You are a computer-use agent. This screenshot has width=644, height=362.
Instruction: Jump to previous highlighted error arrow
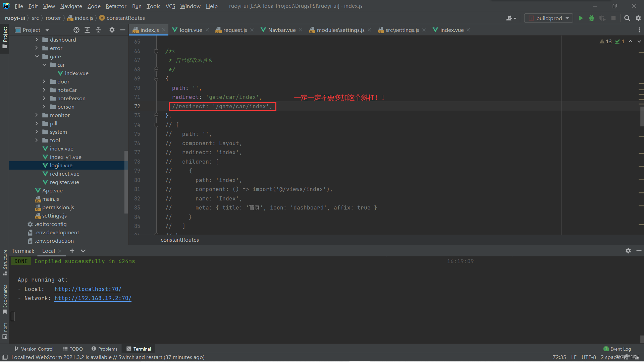coord(631,41)
